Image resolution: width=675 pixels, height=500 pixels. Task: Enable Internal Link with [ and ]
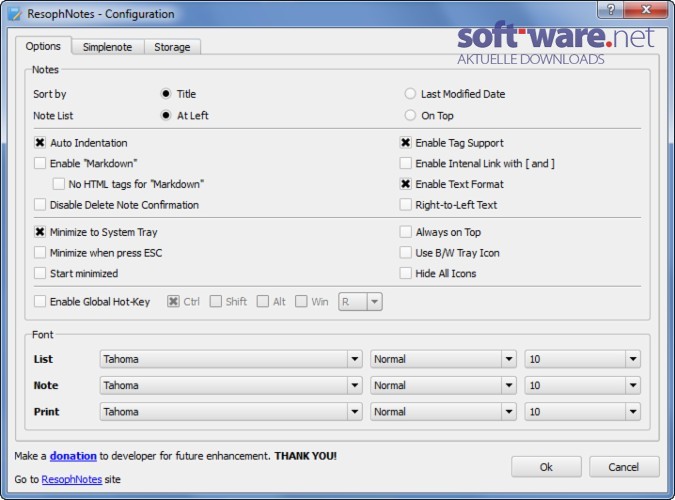click(x=406, y=163)
